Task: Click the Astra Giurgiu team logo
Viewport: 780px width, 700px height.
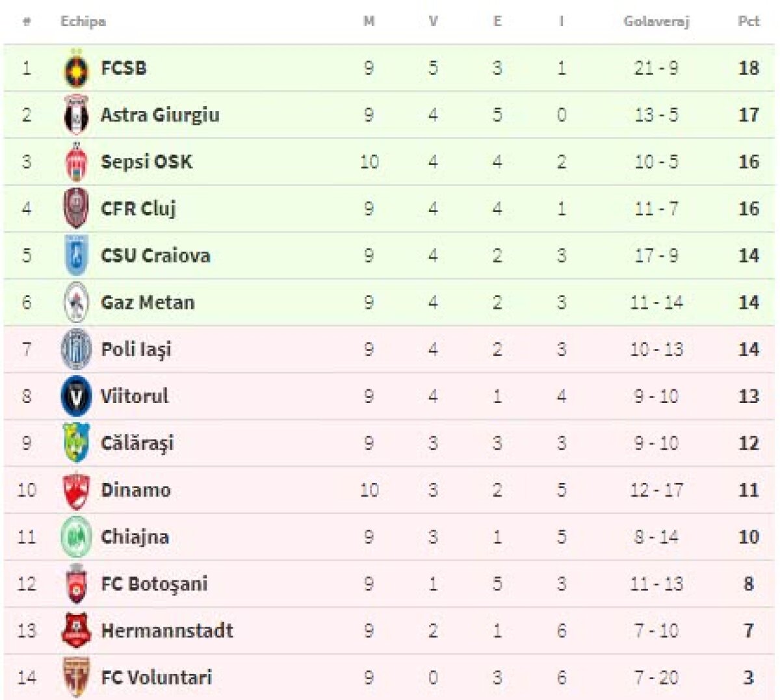Action: pos(77,116)
